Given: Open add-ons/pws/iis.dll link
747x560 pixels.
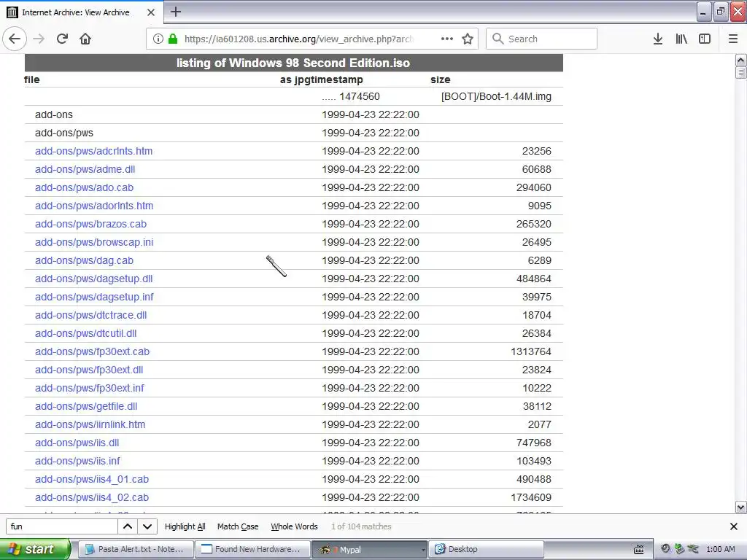Looking at the screenshot, I should point(77,443).
